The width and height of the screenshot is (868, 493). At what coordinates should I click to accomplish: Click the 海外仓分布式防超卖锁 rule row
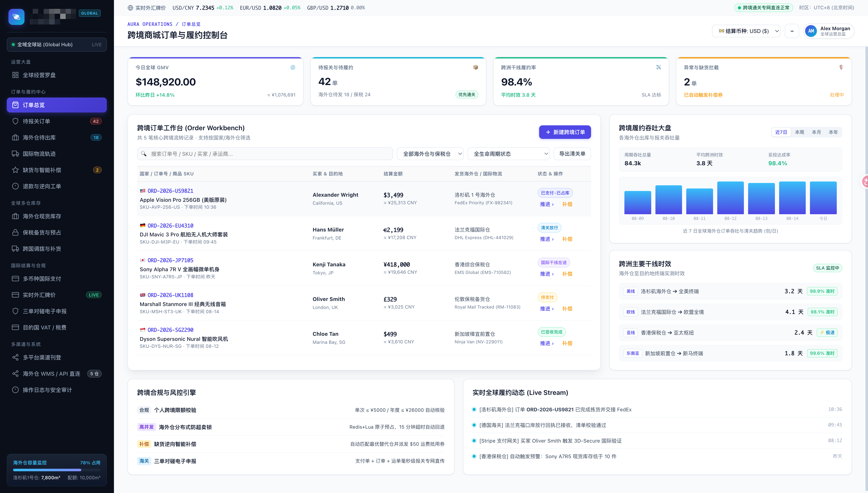[x=291, y=427]
